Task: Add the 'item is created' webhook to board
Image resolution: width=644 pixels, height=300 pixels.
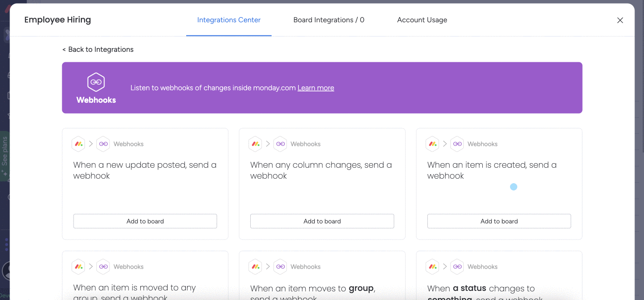Action: click(499, 221)
